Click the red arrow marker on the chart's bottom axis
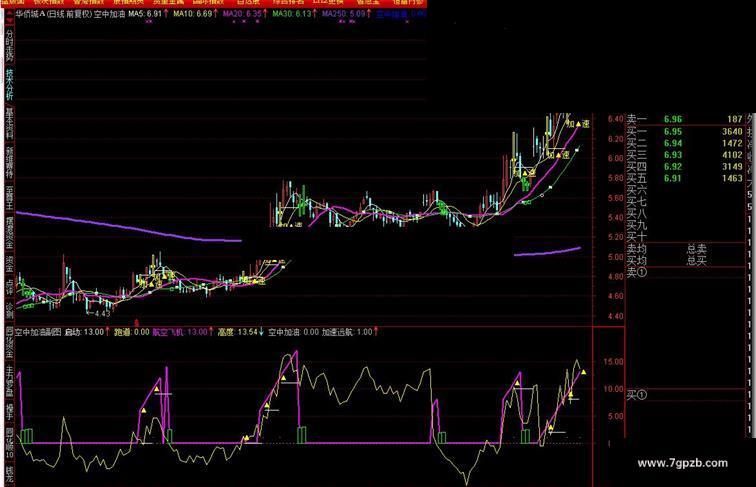This screenshot has height=487, width=756. [x=136, y=322]
